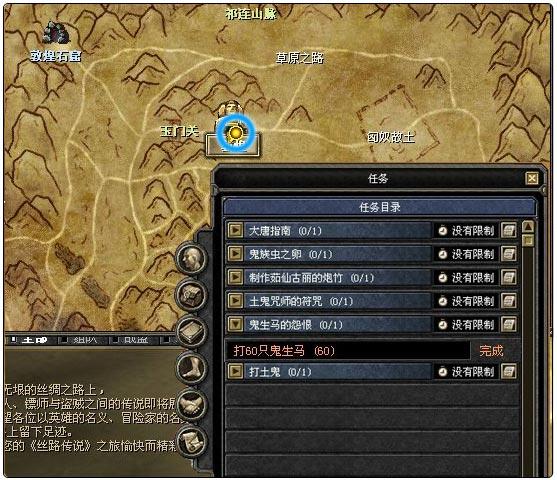Screen dimensions: 557x480
Task: Expand the 土鬼咒师的符咒 quest entry
Action: pos(235,301)
